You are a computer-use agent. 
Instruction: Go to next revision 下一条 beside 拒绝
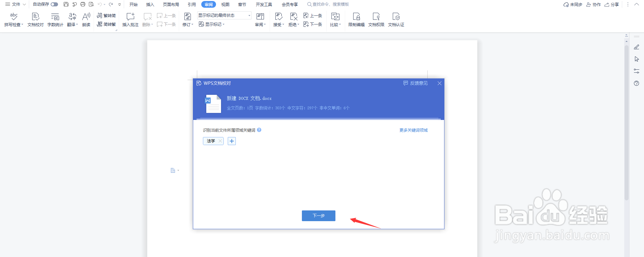313,24
